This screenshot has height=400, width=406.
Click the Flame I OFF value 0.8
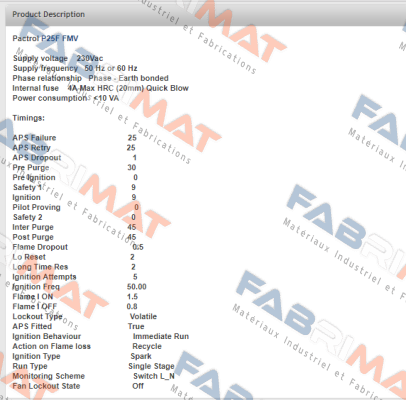[x=132, y=307]
